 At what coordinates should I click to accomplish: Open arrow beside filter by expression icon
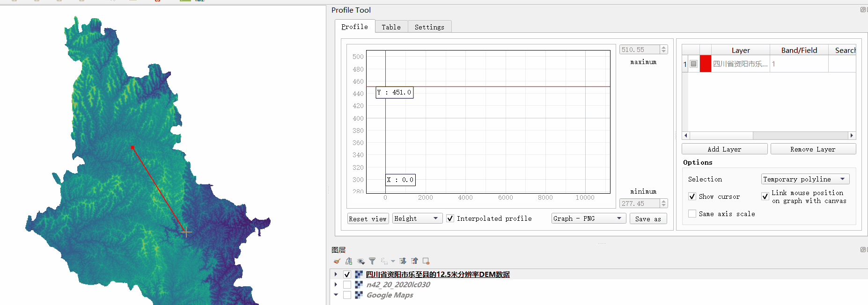coord(393,261)
